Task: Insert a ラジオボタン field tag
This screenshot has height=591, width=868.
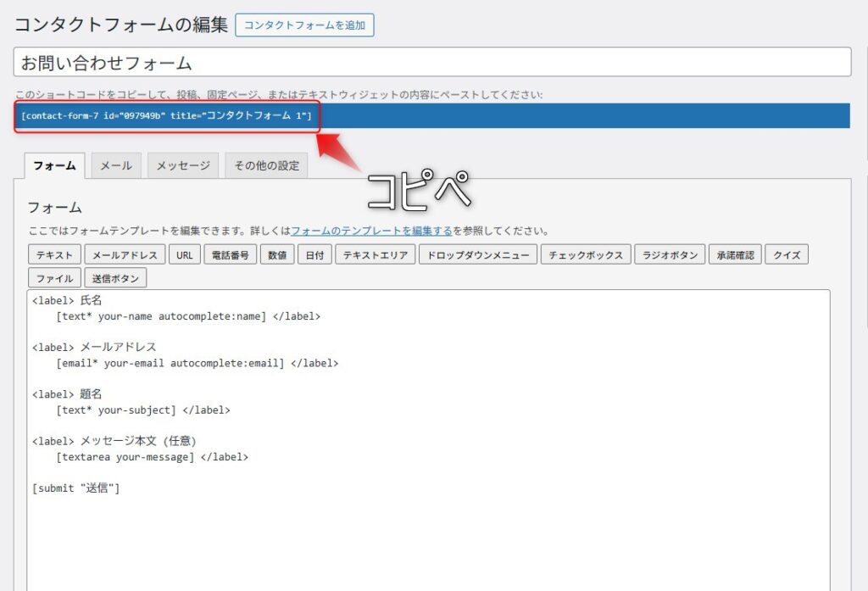Action: point(670,255)
